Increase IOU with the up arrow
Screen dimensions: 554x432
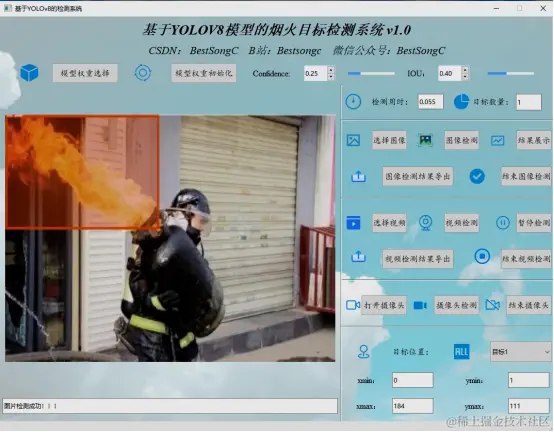click(x=465, y=70)
